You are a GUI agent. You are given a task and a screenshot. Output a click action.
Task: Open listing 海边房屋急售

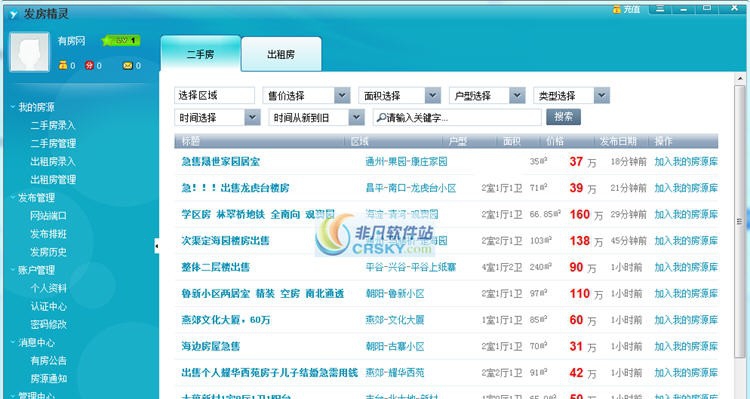[210, 346]
